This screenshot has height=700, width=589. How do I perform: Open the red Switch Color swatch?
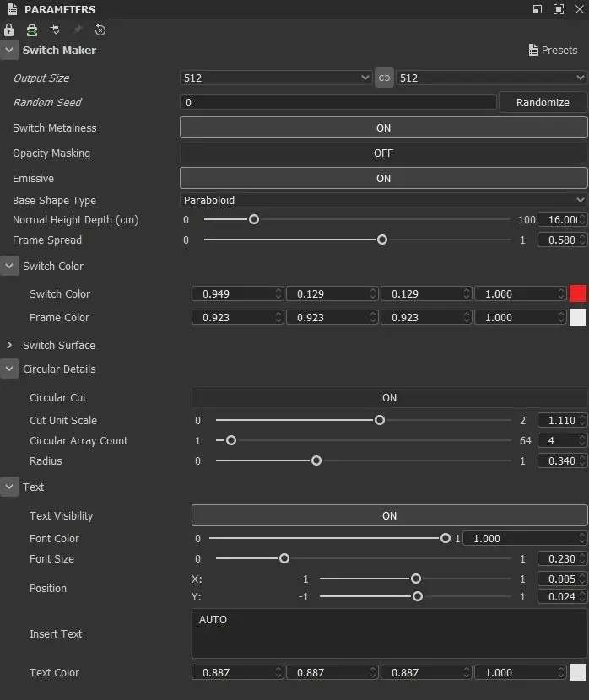pyautogui.click(x=578, y=293)
